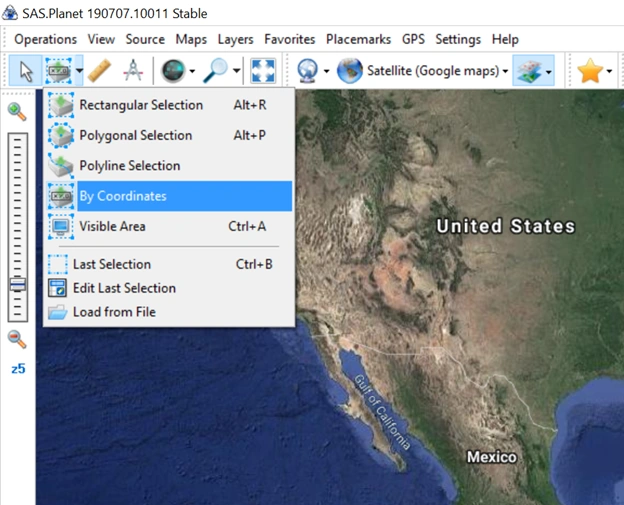The image size is (624, 505).
Task: Open the Help menu
Action: click(x=505, y=39)
